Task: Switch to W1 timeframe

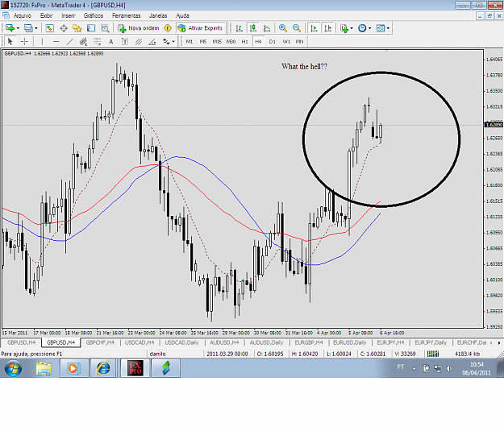Action: (286, 41)
